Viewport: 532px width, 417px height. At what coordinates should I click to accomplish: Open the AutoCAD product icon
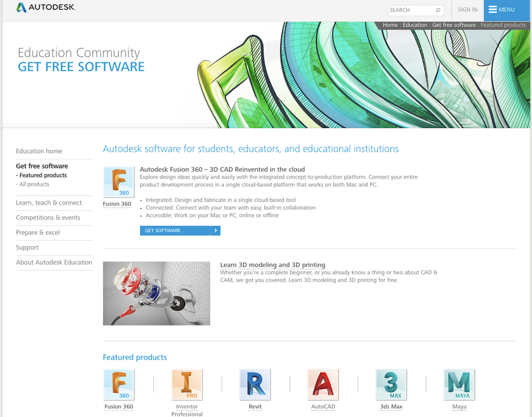[x=323, y=385]
